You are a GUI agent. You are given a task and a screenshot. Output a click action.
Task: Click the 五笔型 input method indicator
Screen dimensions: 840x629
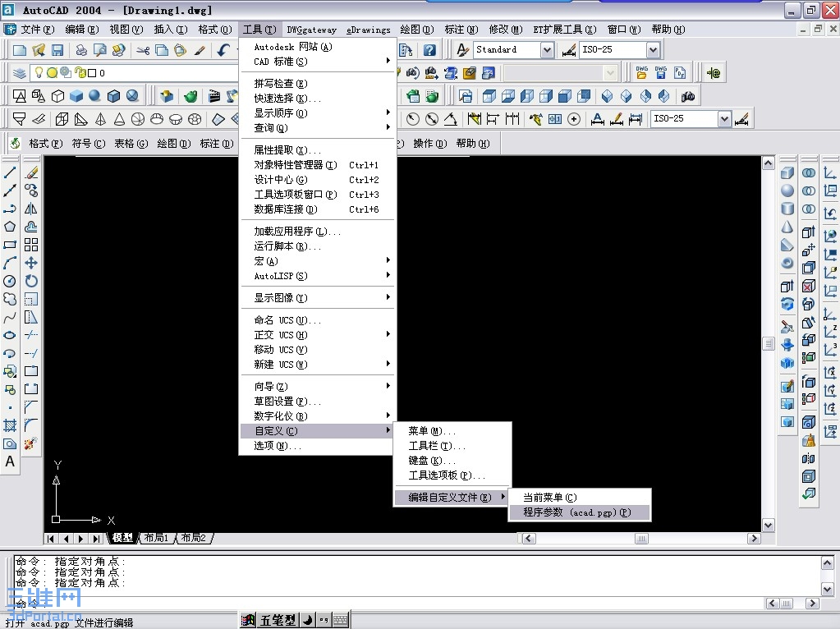(x=278, y=621)
